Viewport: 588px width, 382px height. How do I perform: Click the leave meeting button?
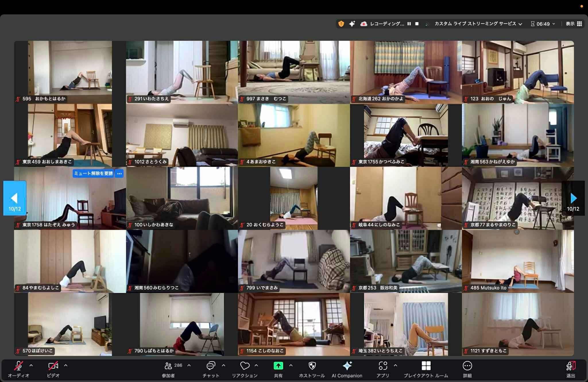click(x=570, y=366)
